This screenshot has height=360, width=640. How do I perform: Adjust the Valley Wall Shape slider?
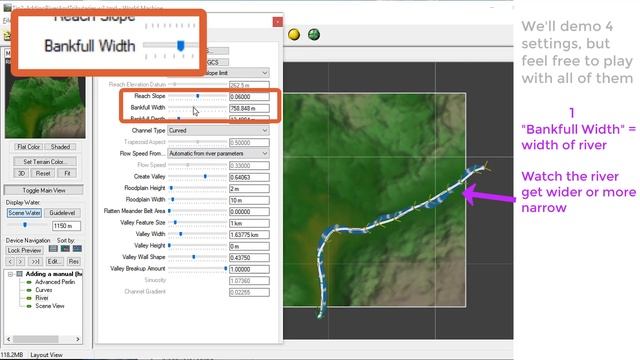(198, 257)
